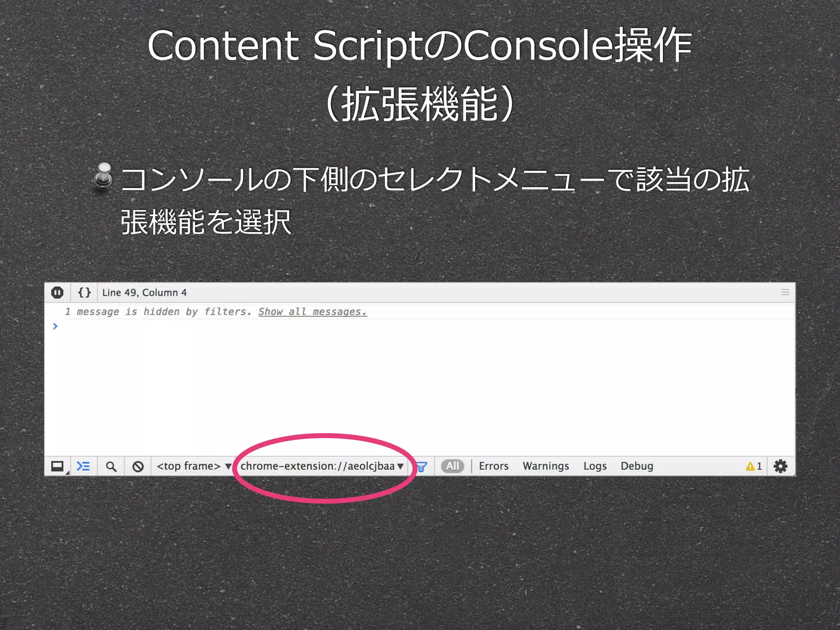Screen dimensions: 840x630
Task: Filter console by Errors
Action: (493, 466)
